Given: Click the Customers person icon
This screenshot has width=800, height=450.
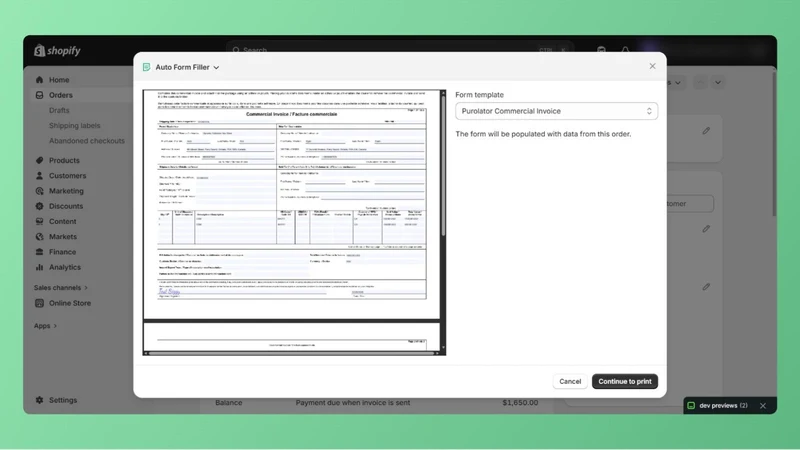Looking at the screenshot, I should [x=39, y=176].
